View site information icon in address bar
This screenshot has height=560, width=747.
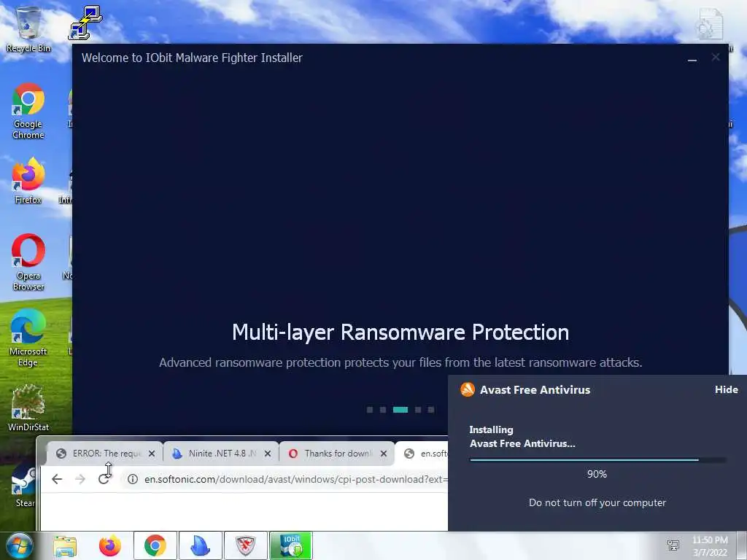pos(133,479)
